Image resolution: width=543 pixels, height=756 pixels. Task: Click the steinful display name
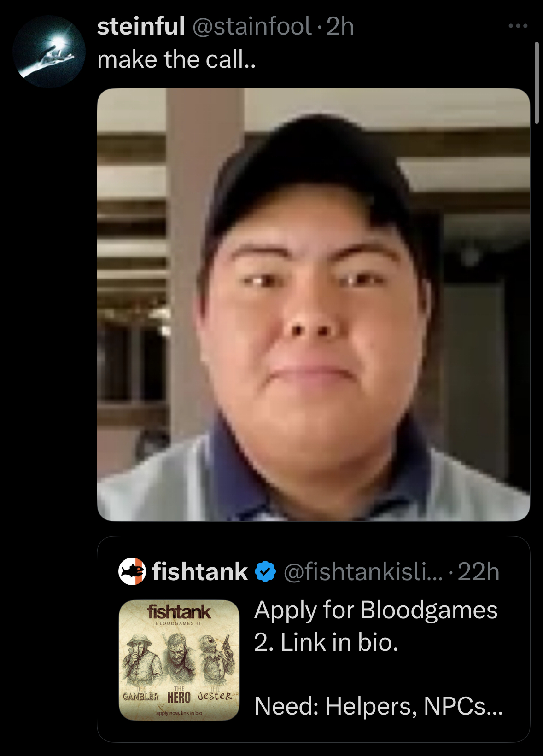tap(141, 26)
